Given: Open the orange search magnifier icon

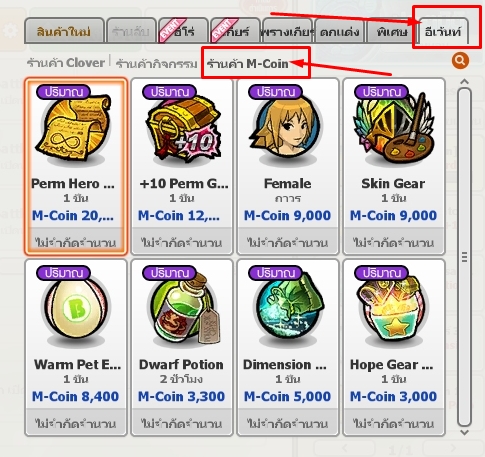Looking at the screenshot, I should (460, 61).
